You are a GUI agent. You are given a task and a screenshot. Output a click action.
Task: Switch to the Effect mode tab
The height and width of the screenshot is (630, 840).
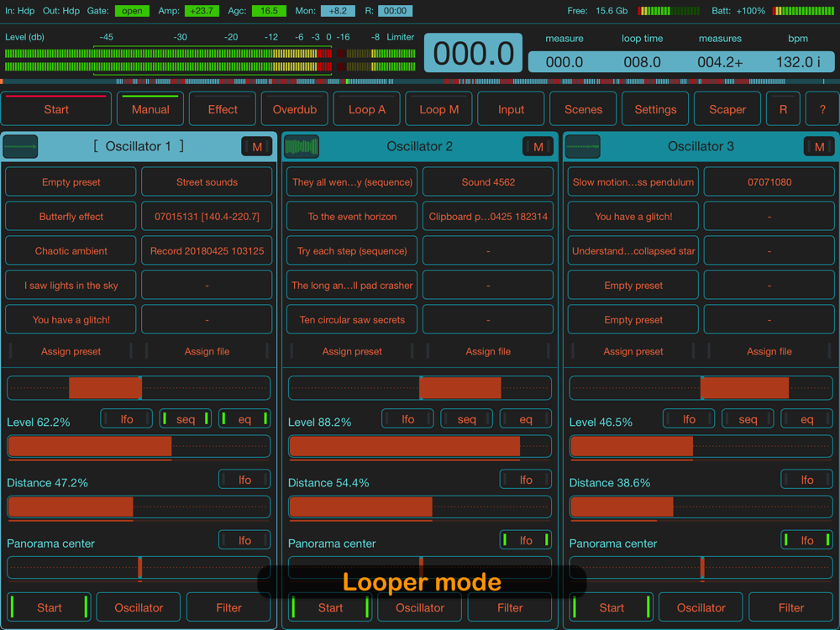point(223,109)
